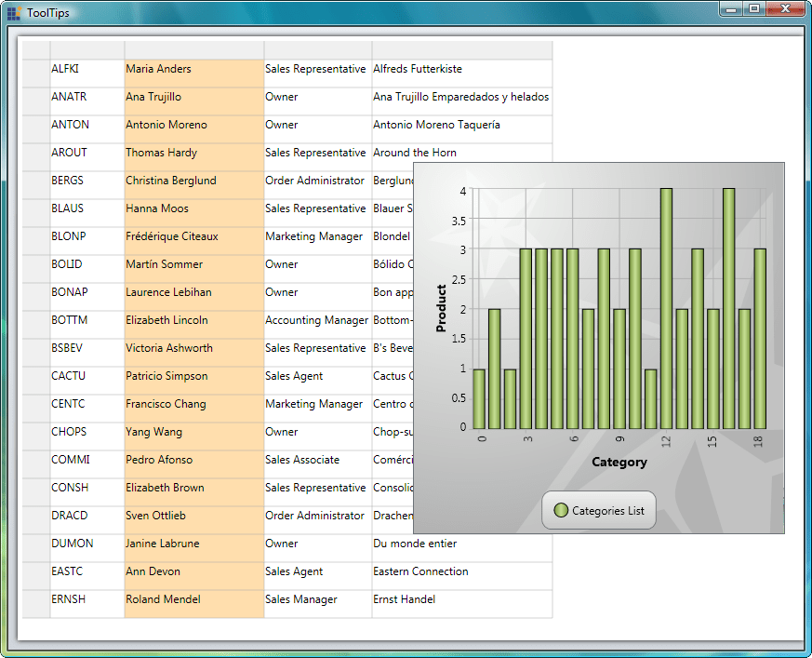
Task: Close the ToolTips window
Action: [786, 8]
